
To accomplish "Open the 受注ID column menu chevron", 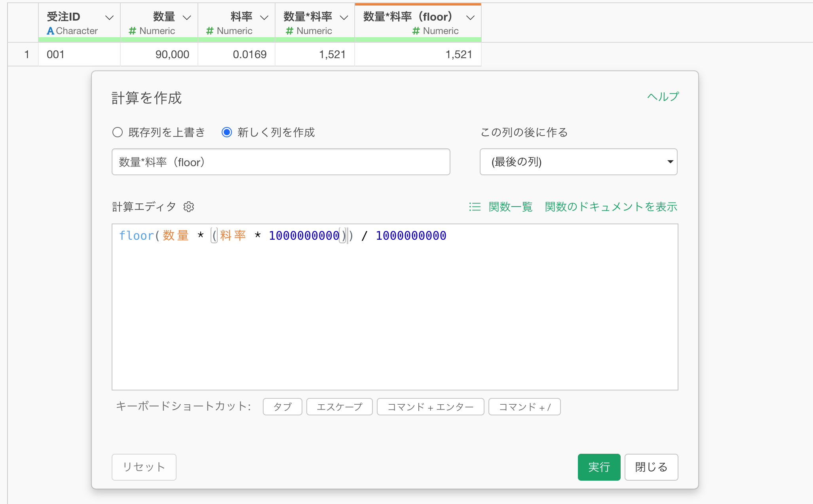I will pos(109,17).
